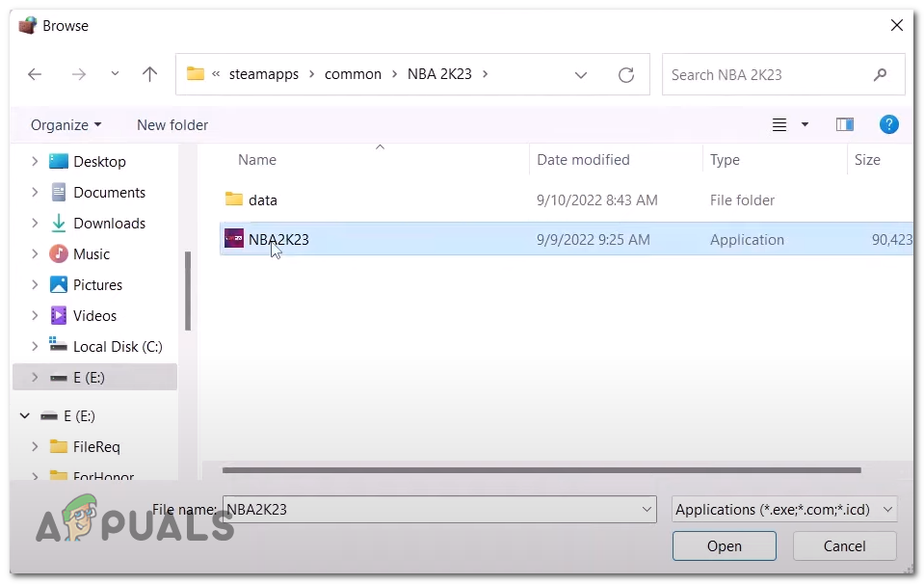Screen dimensions: 924x584
Task: Open the recent locations chevron
Action: pyautogui.click(x=115, y=73)
